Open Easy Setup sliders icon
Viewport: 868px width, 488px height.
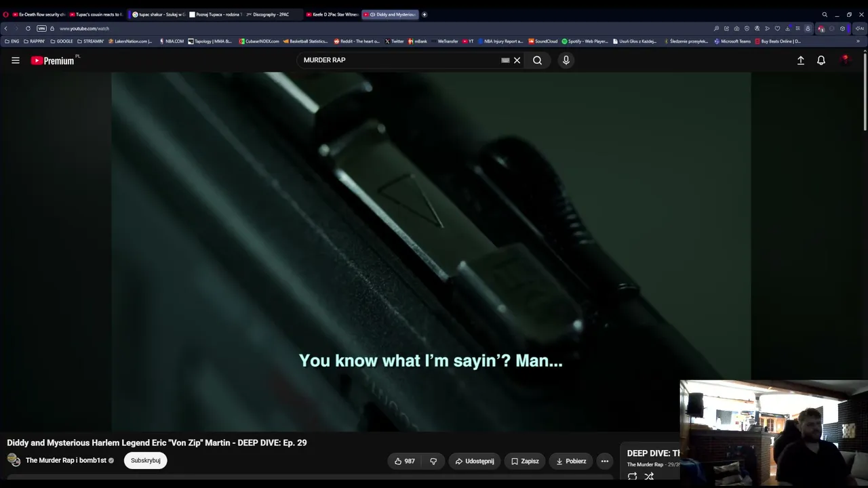coord(797,28)
